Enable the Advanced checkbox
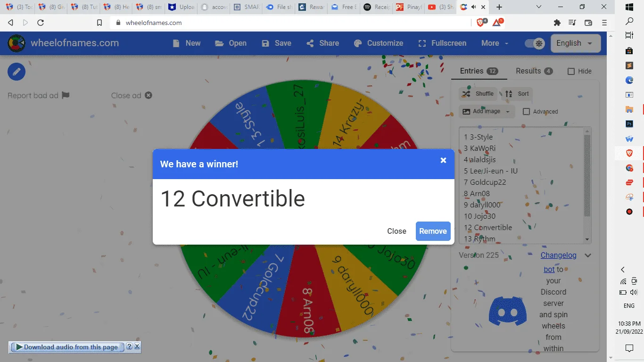 tap(527, 112)
